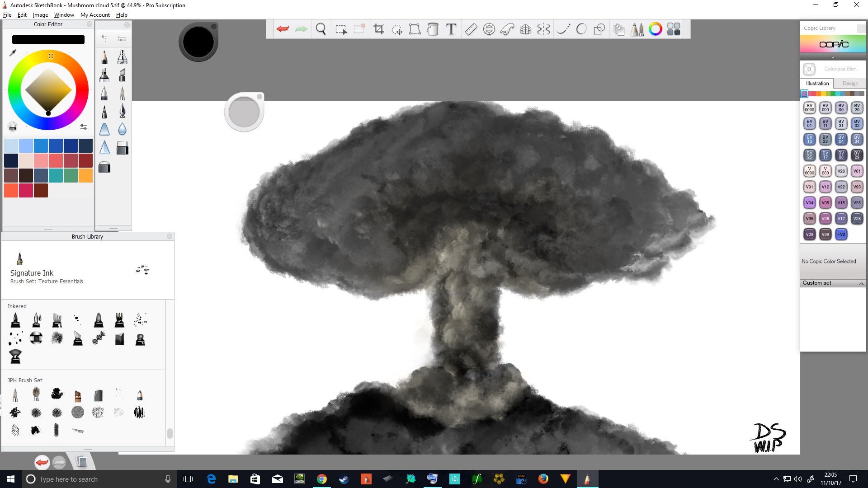Select the Zoom magnifier tool

321,29
